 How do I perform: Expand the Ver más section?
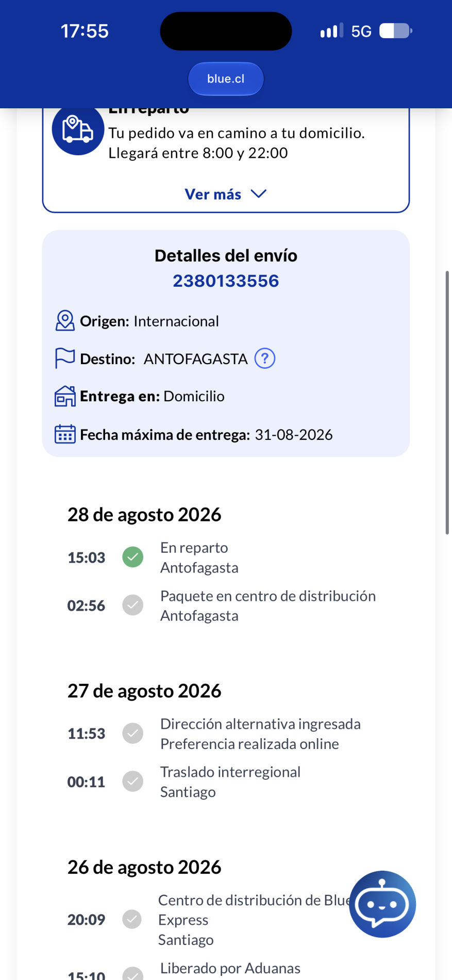tap(226, 194)
